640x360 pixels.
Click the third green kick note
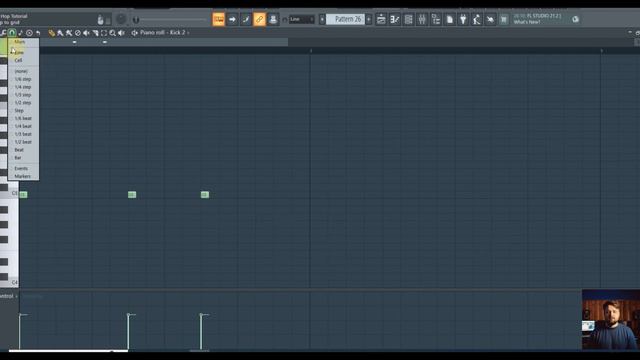(x=205, y=195)
